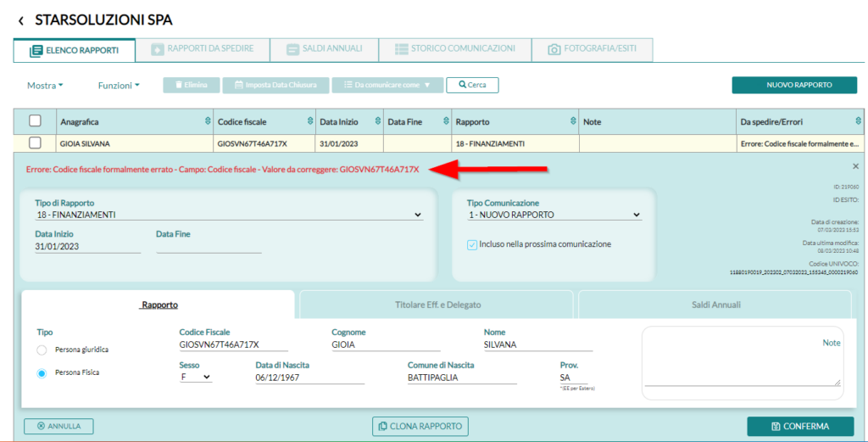Viewport: 868px width, 442px height.
Task: Select Persona Fisica radio button
Action: click(x=42, y=373)
